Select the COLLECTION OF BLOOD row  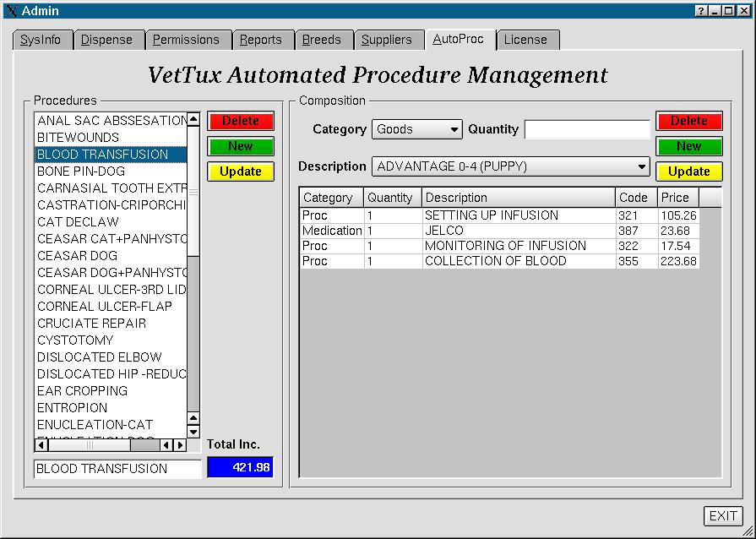coord(499,261)
